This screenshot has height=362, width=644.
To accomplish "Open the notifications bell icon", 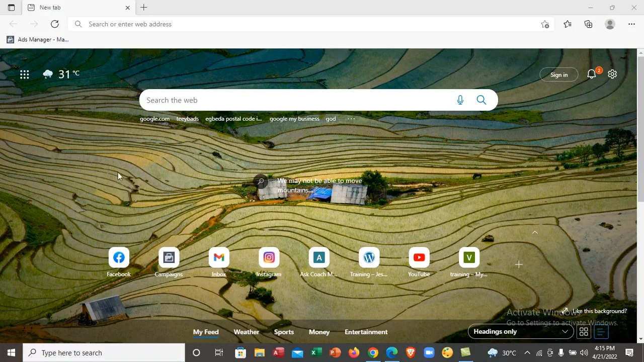I will coord(592,74).
